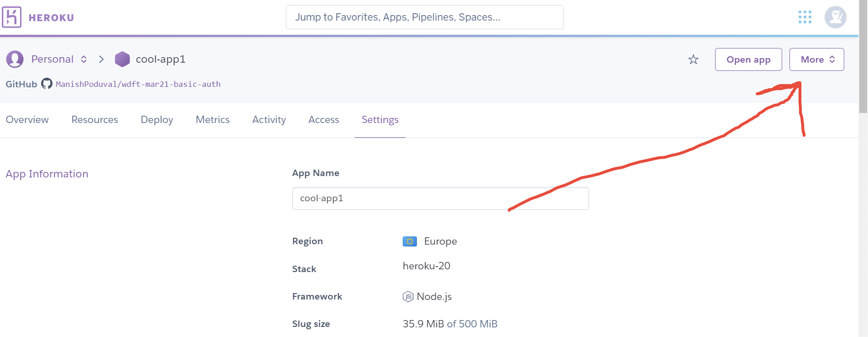The width and height of the screenshot is (868, 337).
Task: Click the GitHub label text
Action: pos(21,84)
